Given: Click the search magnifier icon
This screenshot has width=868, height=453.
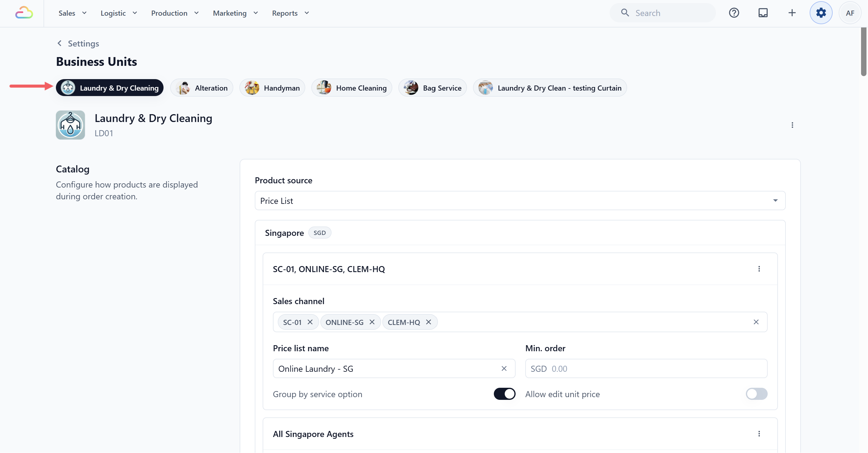Looking at the screenshot, I should click(625, 13).
